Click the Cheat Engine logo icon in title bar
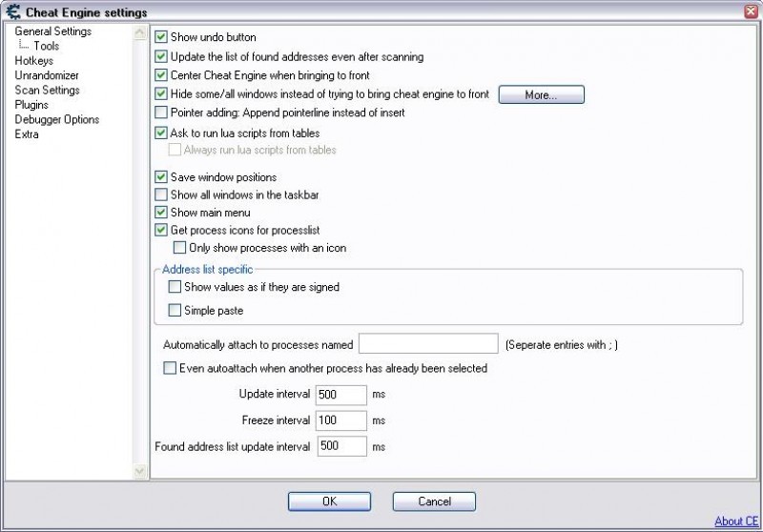This screenshot has height=532, width=763. [x=12, y=11]
